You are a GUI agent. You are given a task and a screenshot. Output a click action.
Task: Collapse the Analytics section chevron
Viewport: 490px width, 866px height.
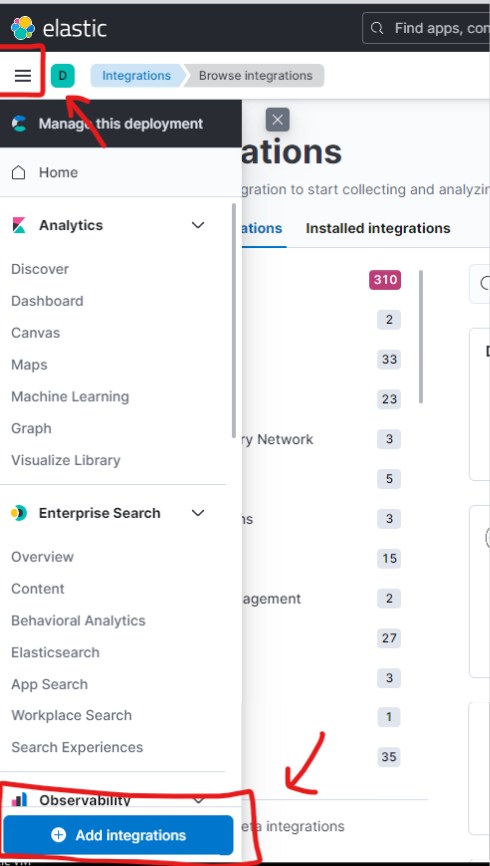coord(198,225)
